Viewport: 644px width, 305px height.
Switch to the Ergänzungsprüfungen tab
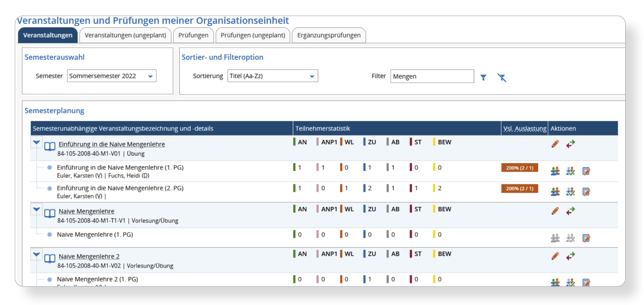(x=329, y=35)
